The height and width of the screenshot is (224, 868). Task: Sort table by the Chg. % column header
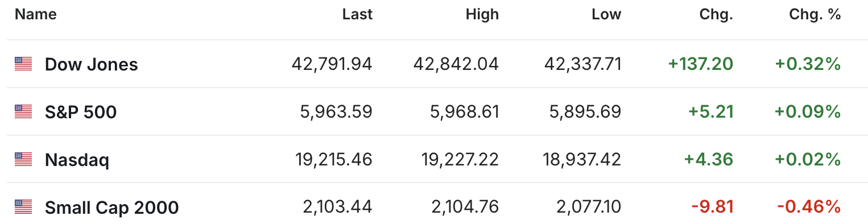(x=815, y=15)
